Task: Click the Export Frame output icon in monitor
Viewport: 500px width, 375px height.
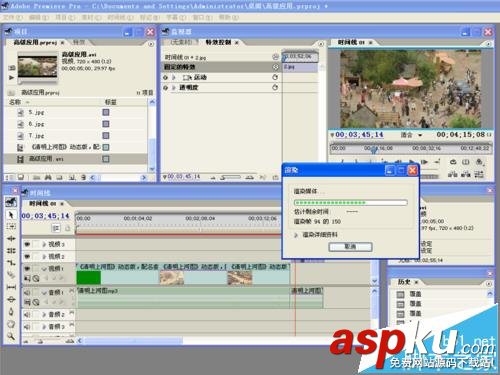Action: [479, 162]
